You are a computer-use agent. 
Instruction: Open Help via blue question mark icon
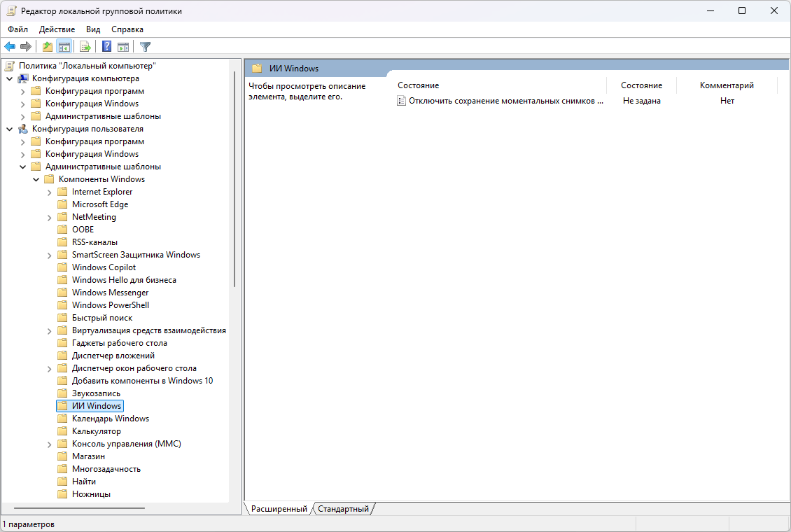pos(106,47)
